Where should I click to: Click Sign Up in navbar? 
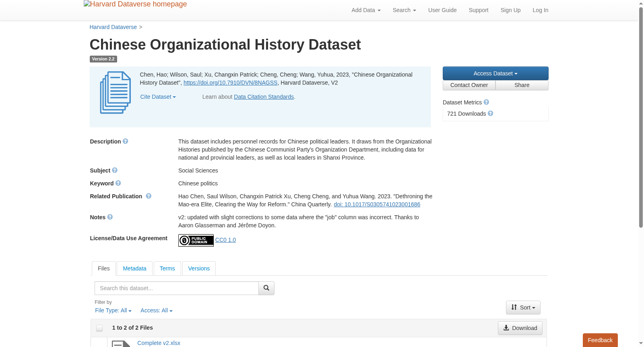pyautogui.click(x=510, y=10)
